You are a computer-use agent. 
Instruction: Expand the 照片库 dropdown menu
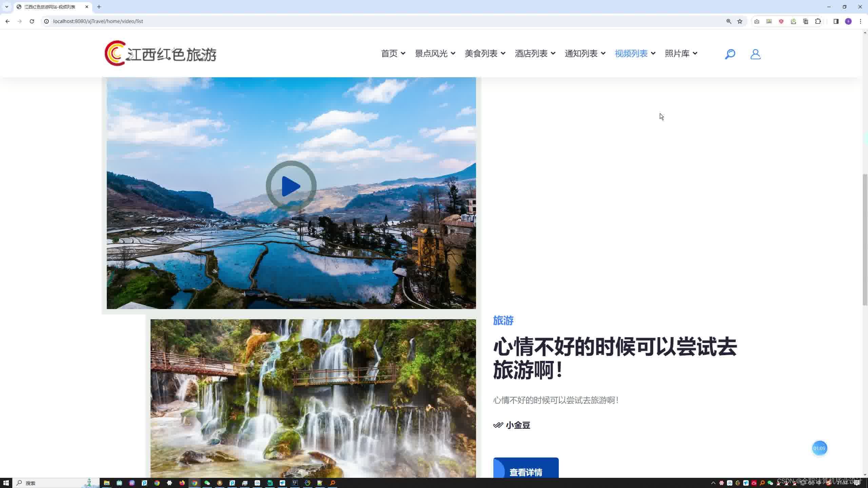680,53
